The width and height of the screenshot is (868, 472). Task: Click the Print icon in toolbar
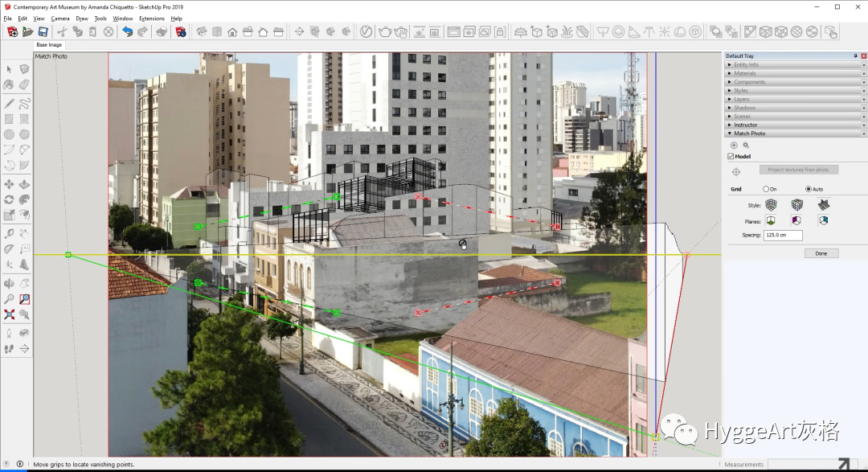pos(162,32)
